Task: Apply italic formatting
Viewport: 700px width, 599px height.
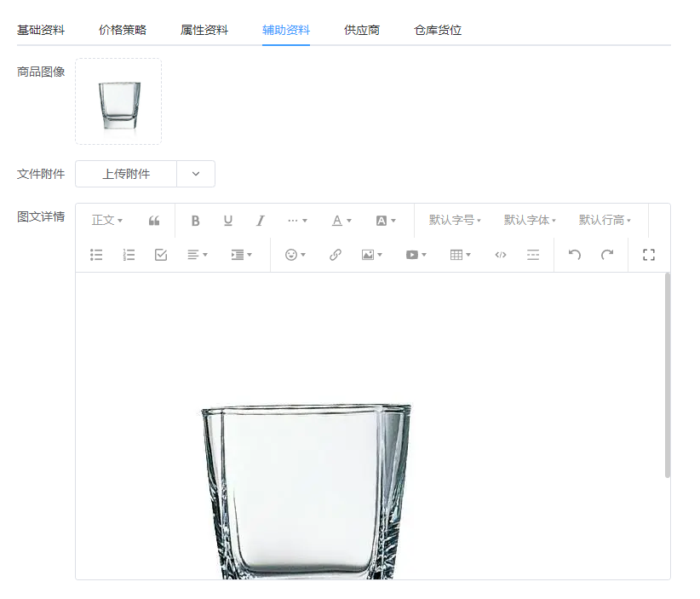Action: 261,221
